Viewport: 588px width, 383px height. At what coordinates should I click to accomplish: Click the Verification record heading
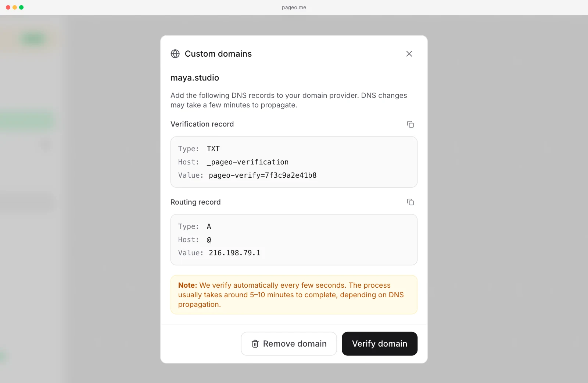coord(202,124)
